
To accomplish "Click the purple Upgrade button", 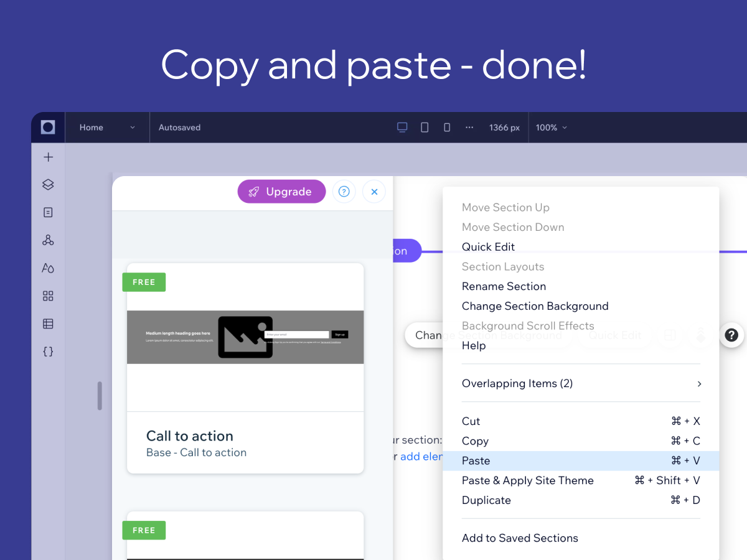I will coord(281,192).
